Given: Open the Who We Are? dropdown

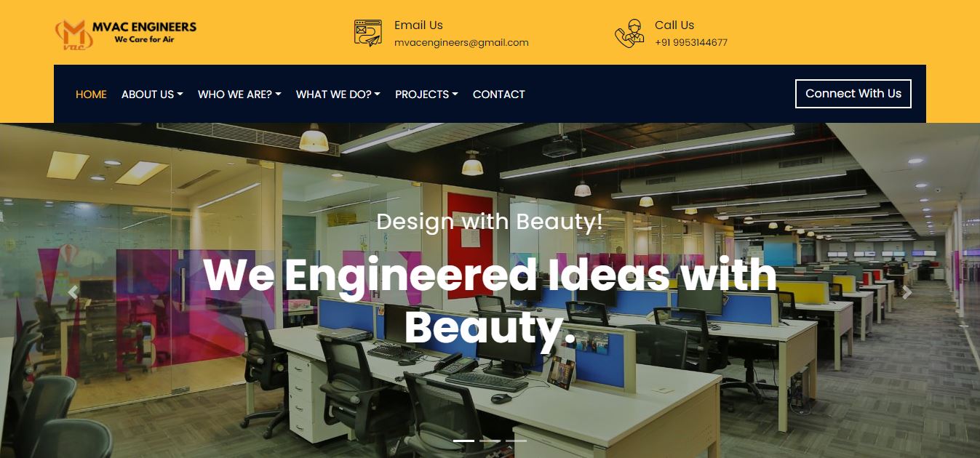Looking at the screenshot, I should point(239,95).
